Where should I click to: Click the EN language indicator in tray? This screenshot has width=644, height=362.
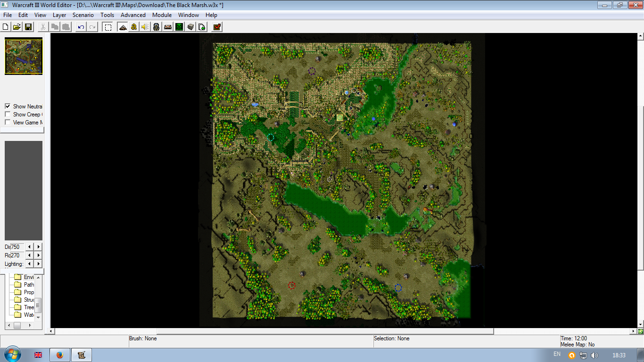(x=557, y=354)
